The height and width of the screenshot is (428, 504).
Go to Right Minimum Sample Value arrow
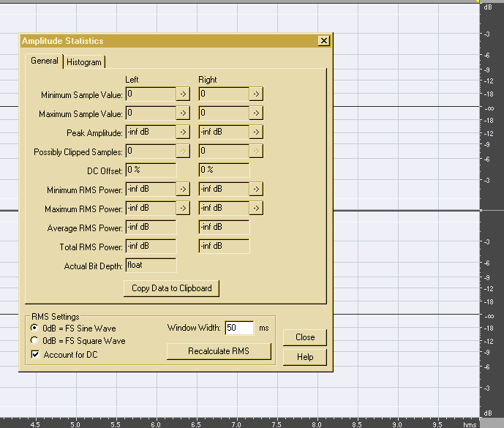pos(256,94)
